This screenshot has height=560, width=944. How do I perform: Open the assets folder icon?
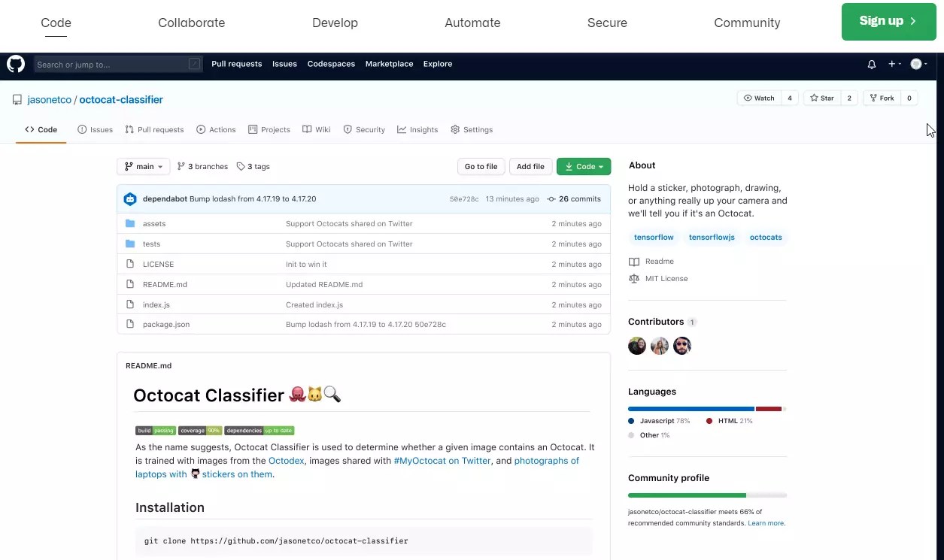pos(129,223)
